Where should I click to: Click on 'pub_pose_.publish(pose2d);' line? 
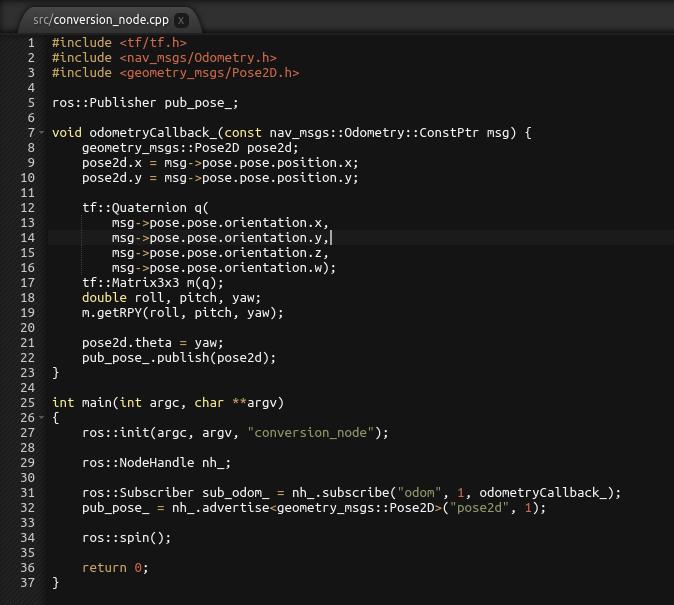click(179, 358)
